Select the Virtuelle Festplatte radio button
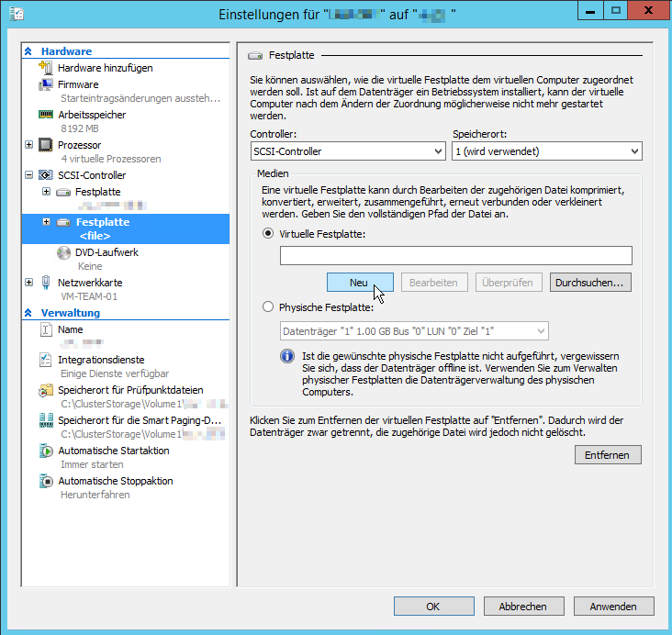The height and width of the screenshot is (635, 672). point(268,234)
